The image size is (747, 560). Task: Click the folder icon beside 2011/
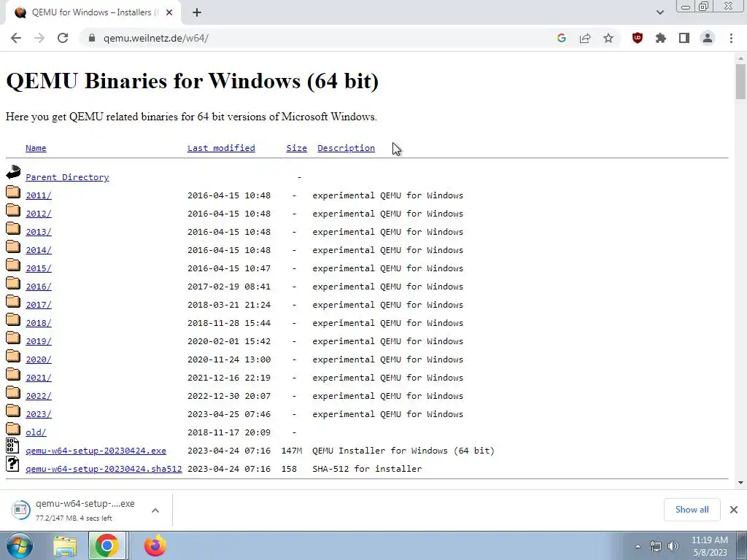(13, 192)
